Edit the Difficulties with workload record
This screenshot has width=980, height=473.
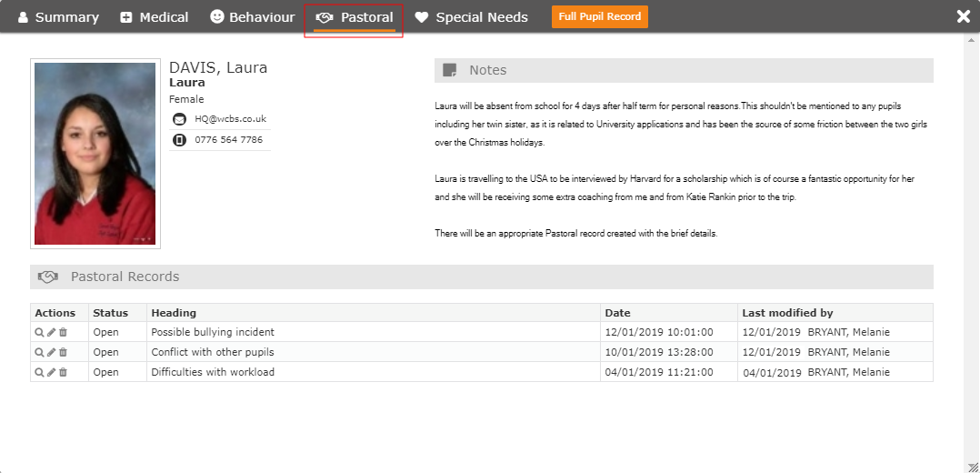51,372
